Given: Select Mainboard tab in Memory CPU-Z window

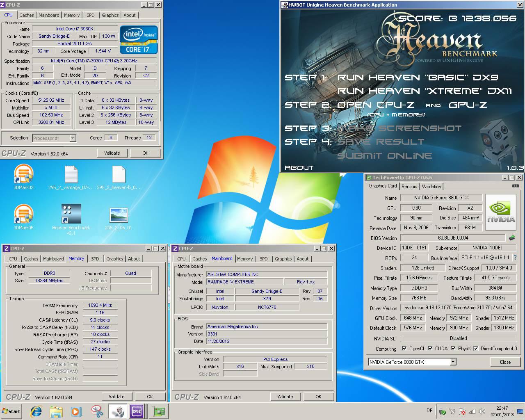Looking at the screenshot, I should coord(53,259).
